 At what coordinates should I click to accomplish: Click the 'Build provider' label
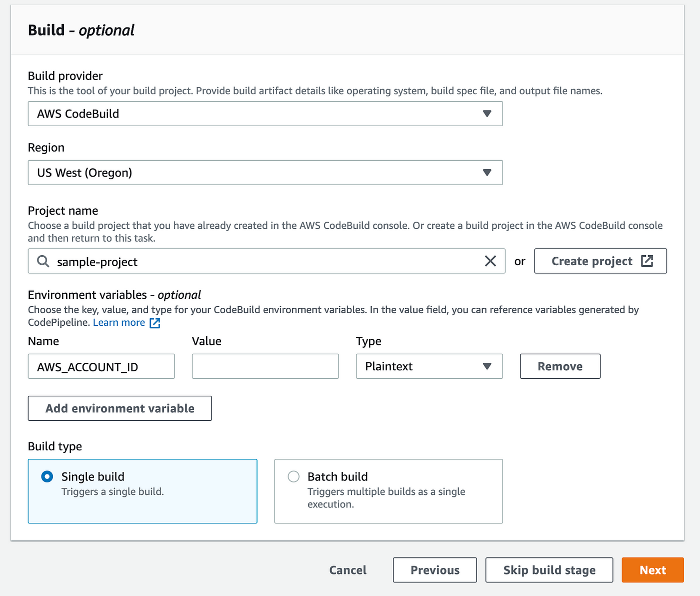pos(65,76)
